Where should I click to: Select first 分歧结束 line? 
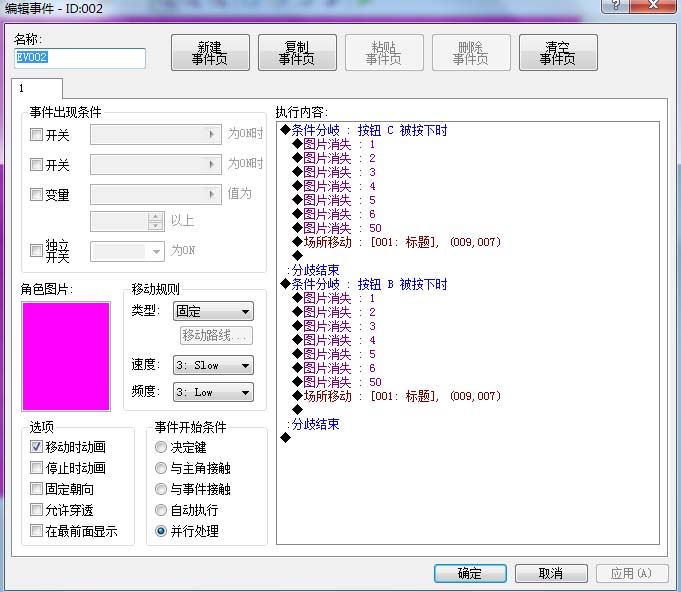[x=313, y=270]
